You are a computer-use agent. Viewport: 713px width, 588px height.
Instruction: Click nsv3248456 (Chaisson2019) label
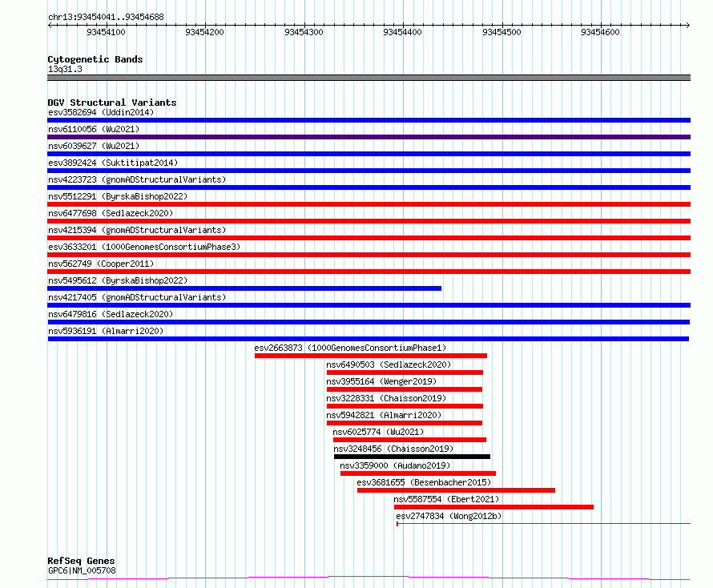393,449
